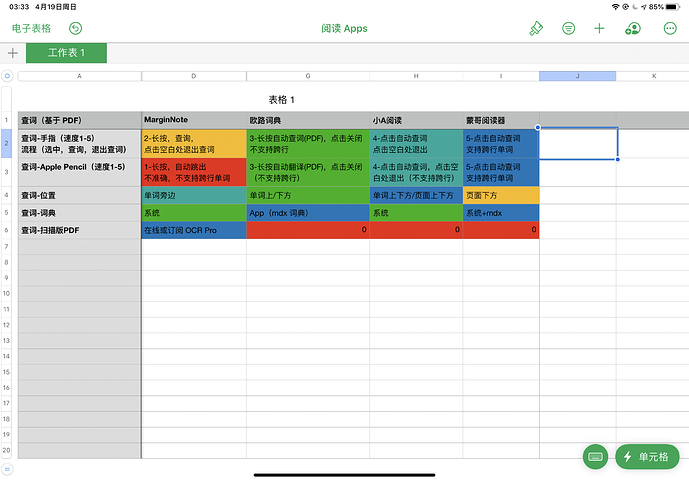Select the 3-长按自动翻译(PDF) cell
This screenshot has width=689, height=481.
point(308,172)
